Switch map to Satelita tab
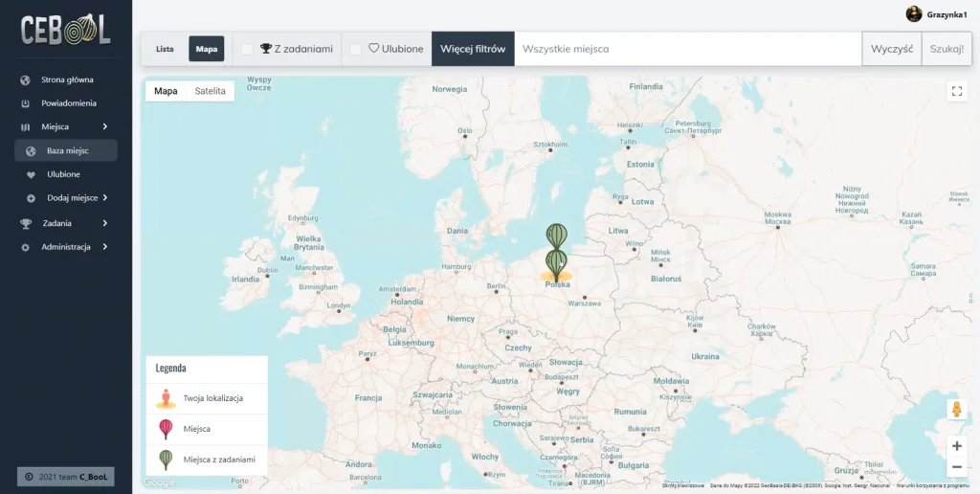The width and height of the screenshot is (980, 494). (210, 91)
